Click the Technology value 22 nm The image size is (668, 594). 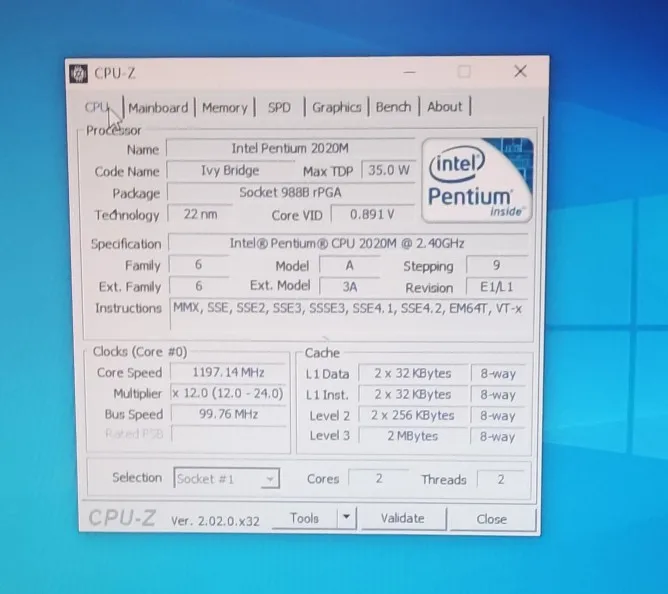click(200, 214)
